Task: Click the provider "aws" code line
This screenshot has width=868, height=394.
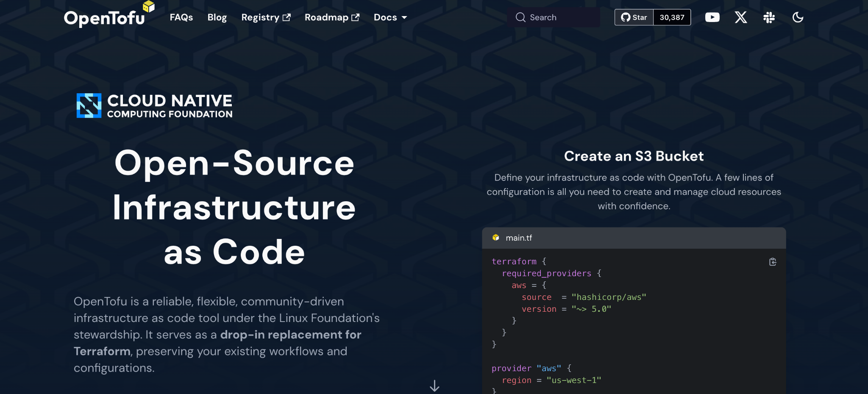Action: point(531,368)
